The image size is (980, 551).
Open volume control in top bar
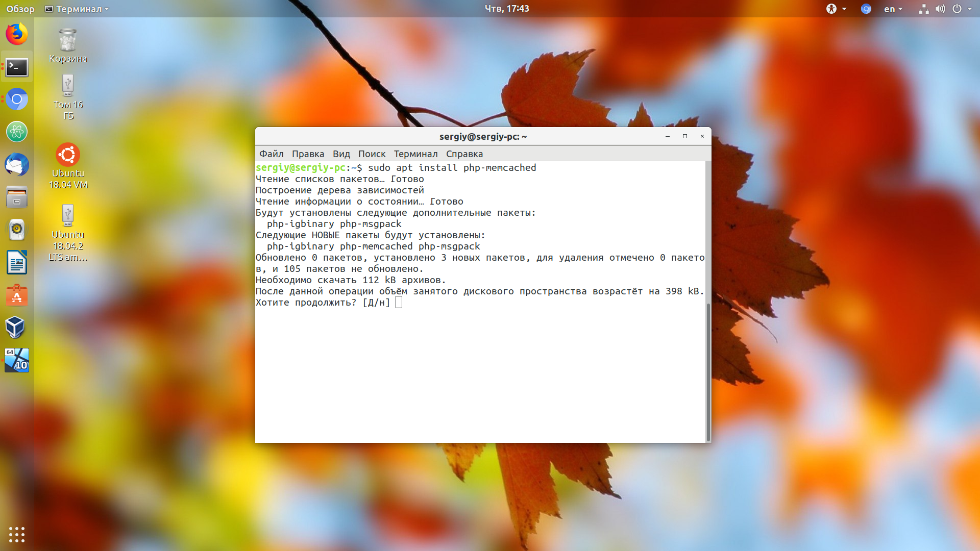[940, 9]
